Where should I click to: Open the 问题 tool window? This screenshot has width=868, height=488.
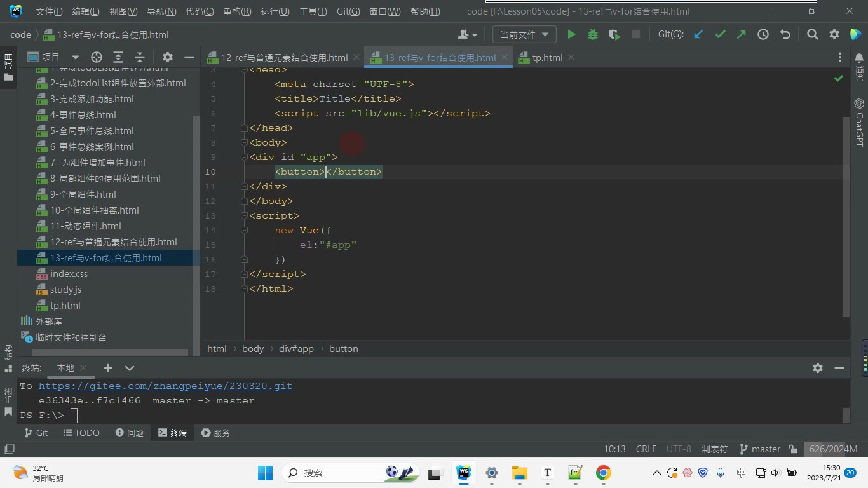130,433
